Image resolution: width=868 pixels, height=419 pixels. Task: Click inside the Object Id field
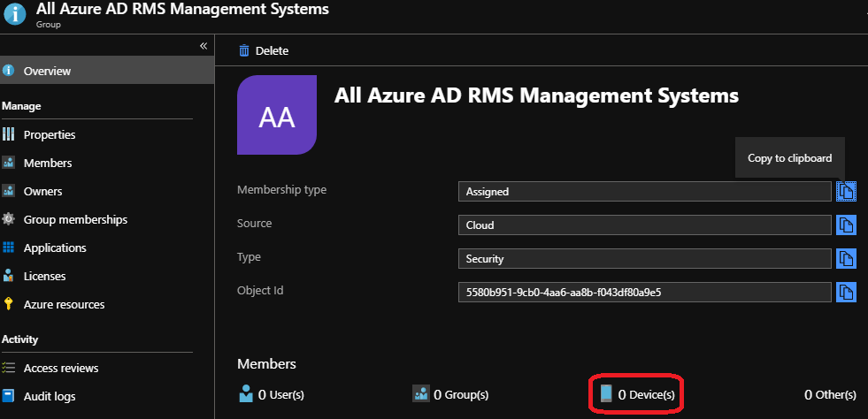click(x=644, y=292)
